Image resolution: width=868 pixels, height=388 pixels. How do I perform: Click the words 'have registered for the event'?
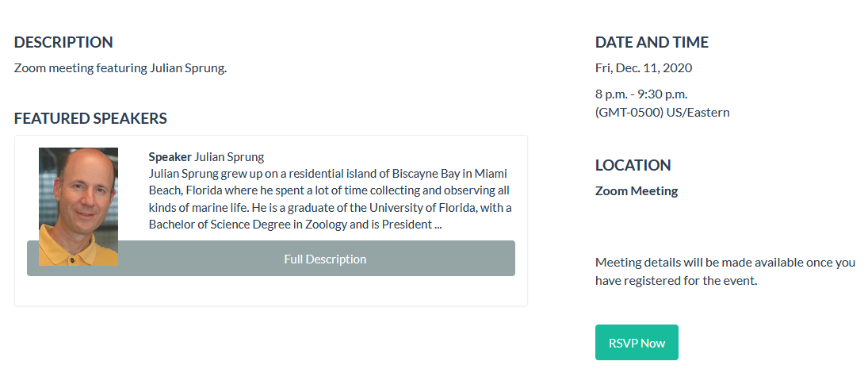coord(676,280)
